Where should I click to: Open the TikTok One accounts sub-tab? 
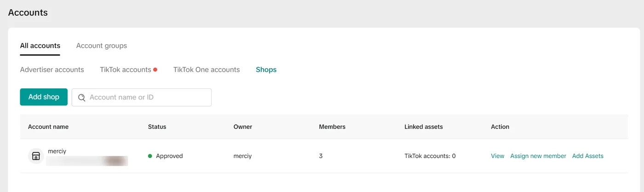tap(207, 70)
